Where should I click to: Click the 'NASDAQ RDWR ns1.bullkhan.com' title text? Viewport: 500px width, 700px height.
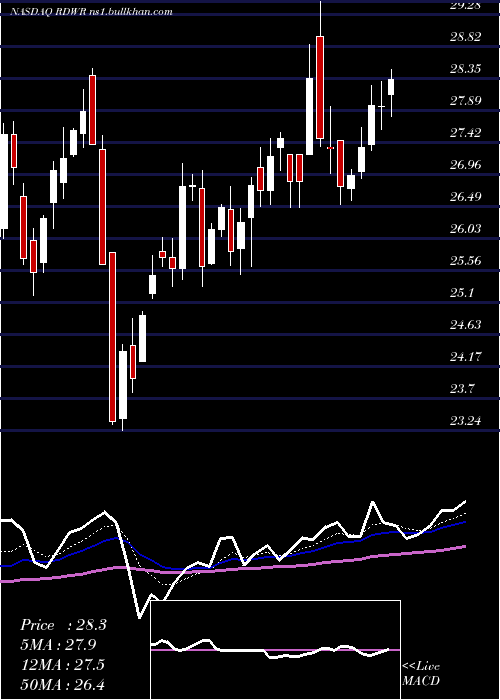(x=92, y=12)
